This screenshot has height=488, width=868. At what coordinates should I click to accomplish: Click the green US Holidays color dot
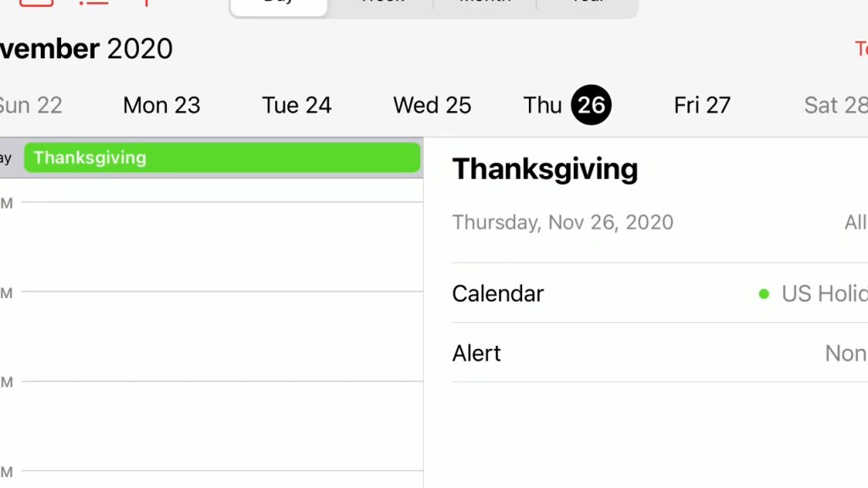pos(764,294)
